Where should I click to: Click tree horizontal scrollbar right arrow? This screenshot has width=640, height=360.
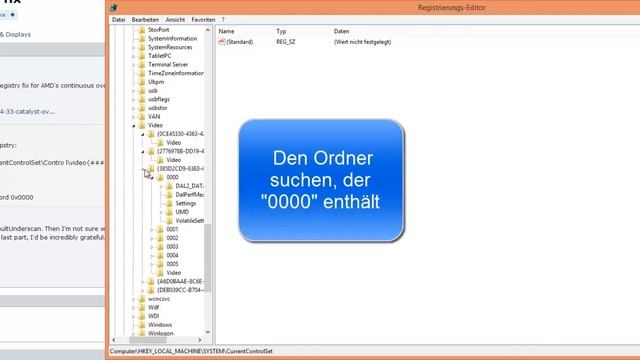[200, 340]
